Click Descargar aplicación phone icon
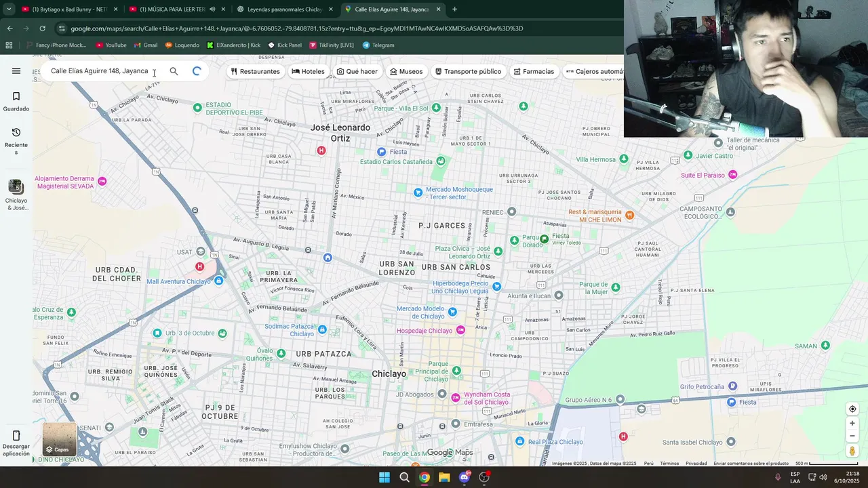 pyautogui.click(x=16, y=443)
